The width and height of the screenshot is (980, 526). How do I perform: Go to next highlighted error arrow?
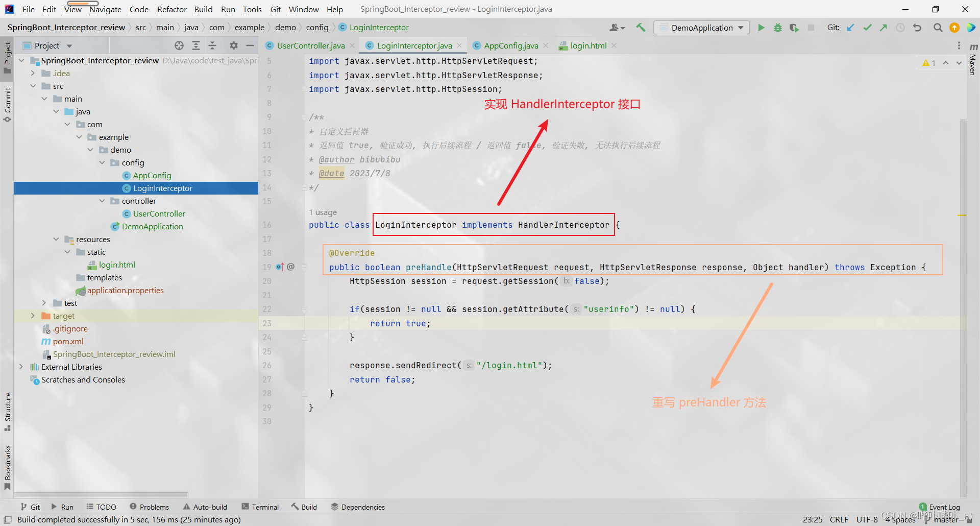tap(959, 63)
